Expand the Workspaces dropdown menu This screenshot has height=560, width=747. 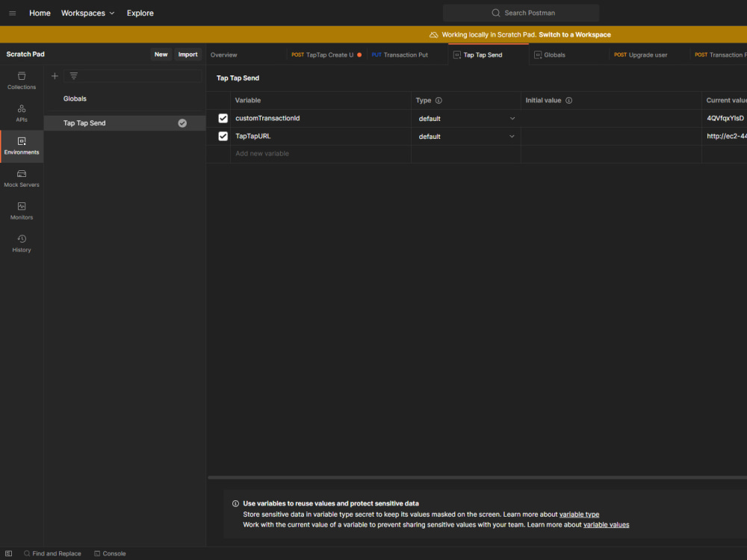click(x=87, y=13)
